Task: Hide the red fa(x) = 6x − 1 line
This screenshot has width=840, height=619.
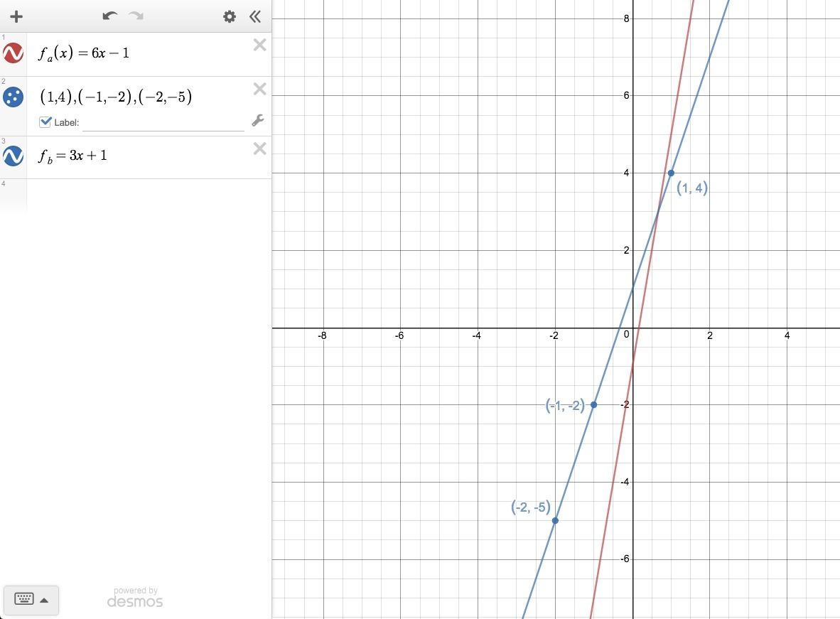Action: click(14, 53)
